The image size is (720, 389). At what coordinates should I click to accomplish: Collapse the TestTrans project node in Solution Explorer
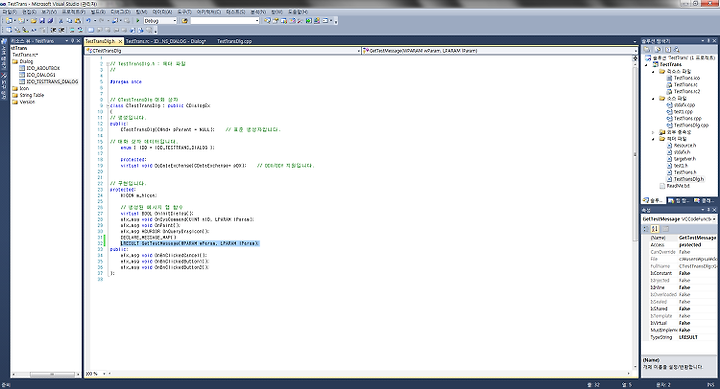pos(647,65)
